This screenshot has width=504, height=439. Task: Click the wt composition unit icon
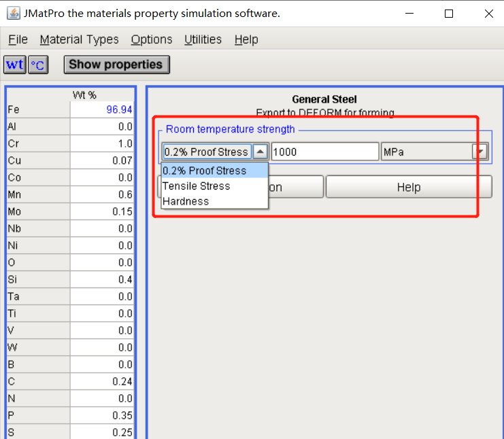pos(14,65)
